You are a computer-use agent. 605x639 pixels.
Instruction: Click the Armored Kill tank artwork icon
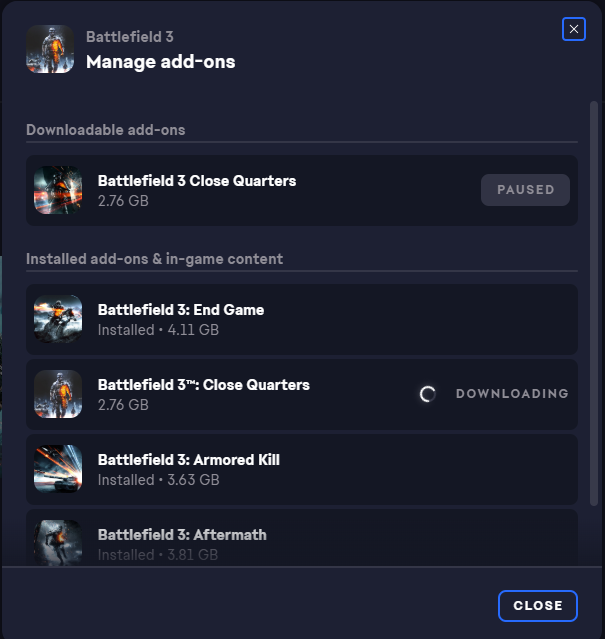pyautogui.click(x=58, y=469)
